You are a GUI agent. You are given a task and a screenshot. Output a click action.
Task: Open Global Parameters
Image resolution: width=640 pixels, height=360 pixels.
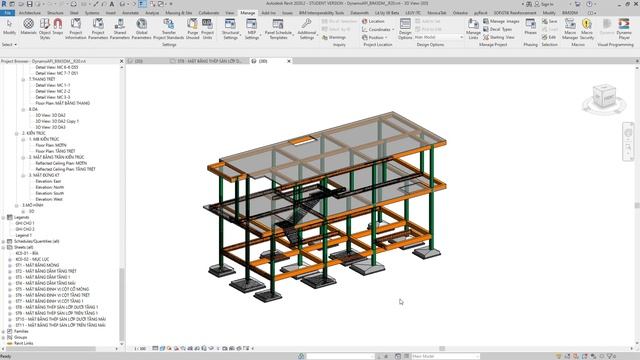tap(142, 29)
